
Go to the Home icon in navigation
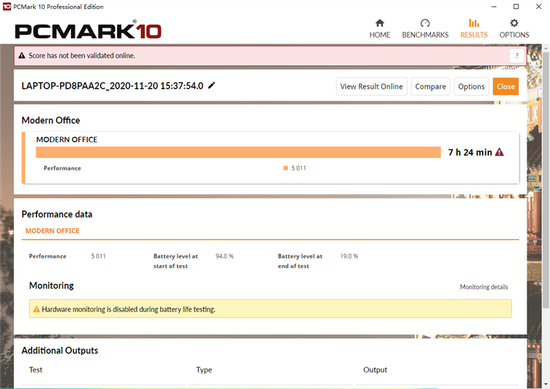coord(380,23)
